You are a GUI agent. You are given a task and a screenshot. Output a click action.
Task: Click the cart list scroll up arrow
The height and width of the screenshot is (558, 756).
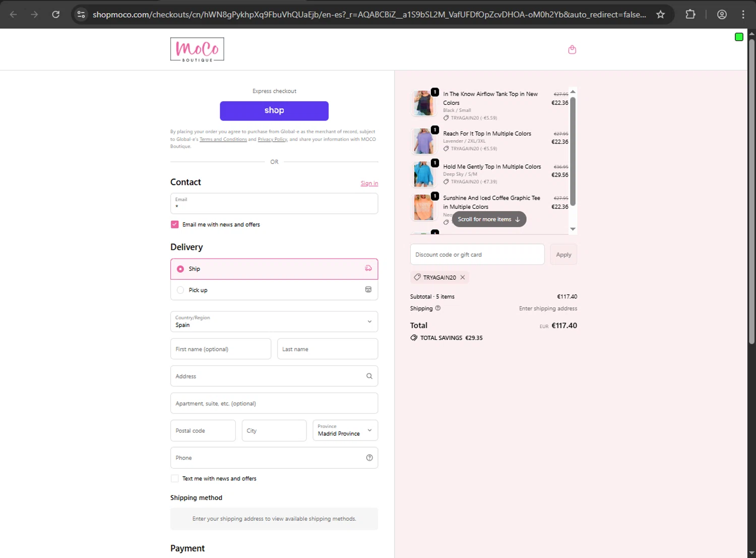click(573, 92)
